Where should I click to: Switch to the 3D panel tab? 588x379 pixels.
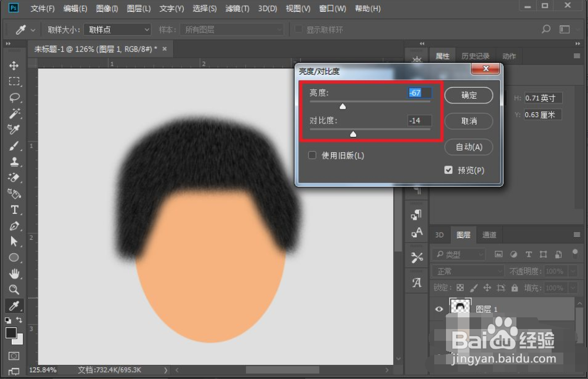click(x=439, y=235)
